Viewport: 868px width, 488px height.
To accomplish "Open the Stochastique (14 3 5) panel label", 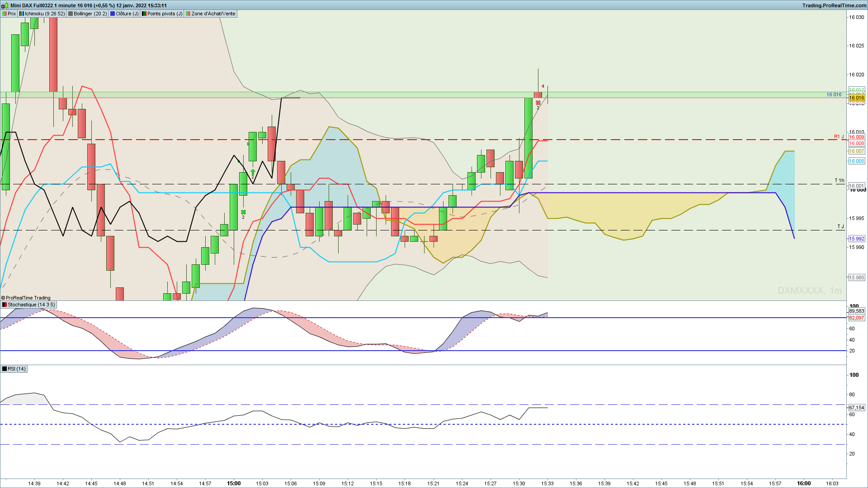I will coord(28,305).
